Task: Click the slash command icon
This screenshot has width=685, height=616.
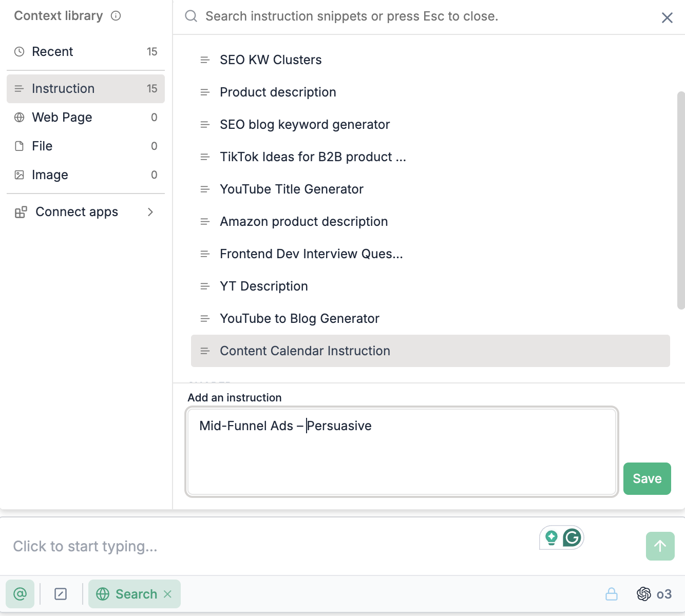Action: click(61, 594)
